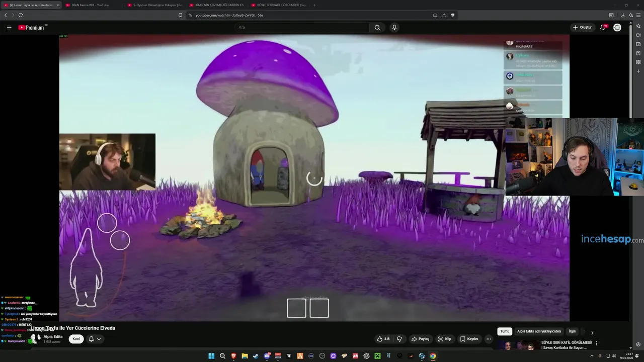Close the Limon Tayfa ile Yer Cücelerine tab
644x362 pixels.
pos(57,5)
